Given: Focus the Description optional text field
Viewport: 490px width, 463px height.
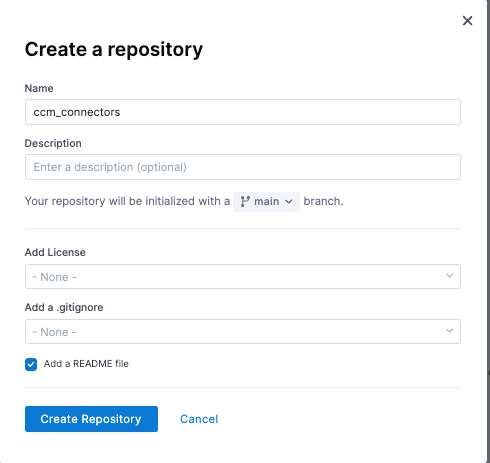Looking at the screenshot, I should point(243,167).
